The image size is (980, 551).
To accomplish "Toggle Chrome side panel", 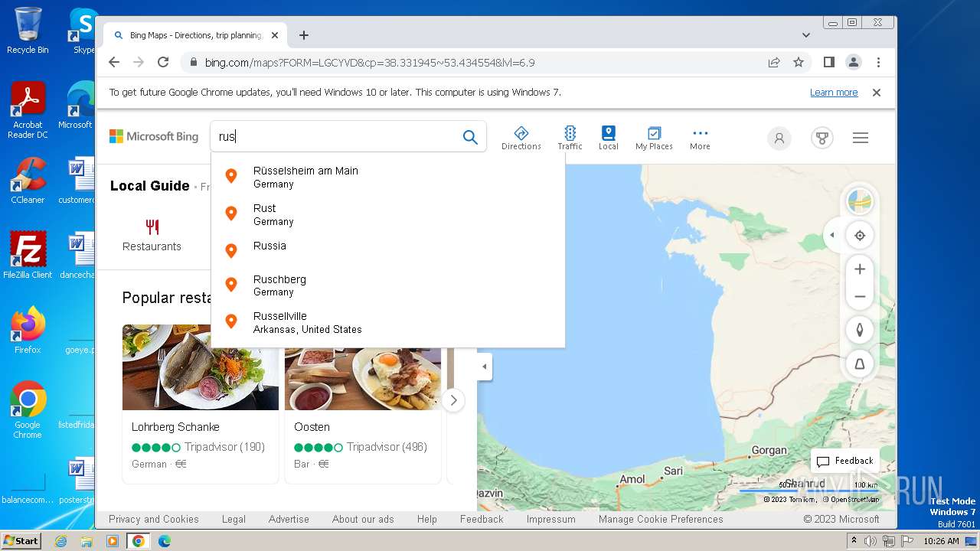I will [828, 63].
